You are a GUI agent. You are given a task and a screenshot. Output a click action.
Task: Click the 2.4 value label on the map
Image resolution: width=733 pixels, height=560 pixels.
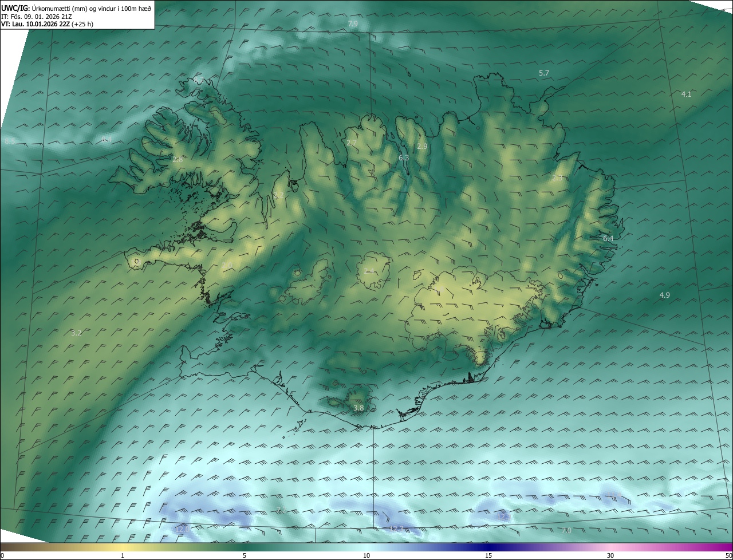[x=369, y=271]
